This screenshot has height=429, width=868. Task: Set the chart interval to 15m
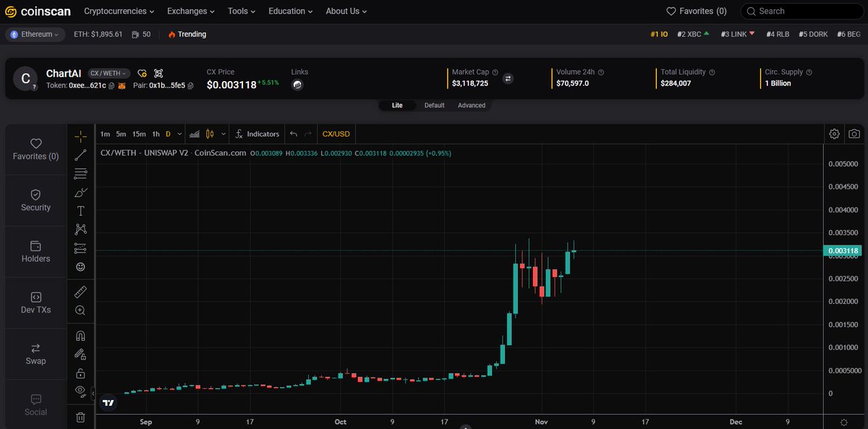point(139,134)
